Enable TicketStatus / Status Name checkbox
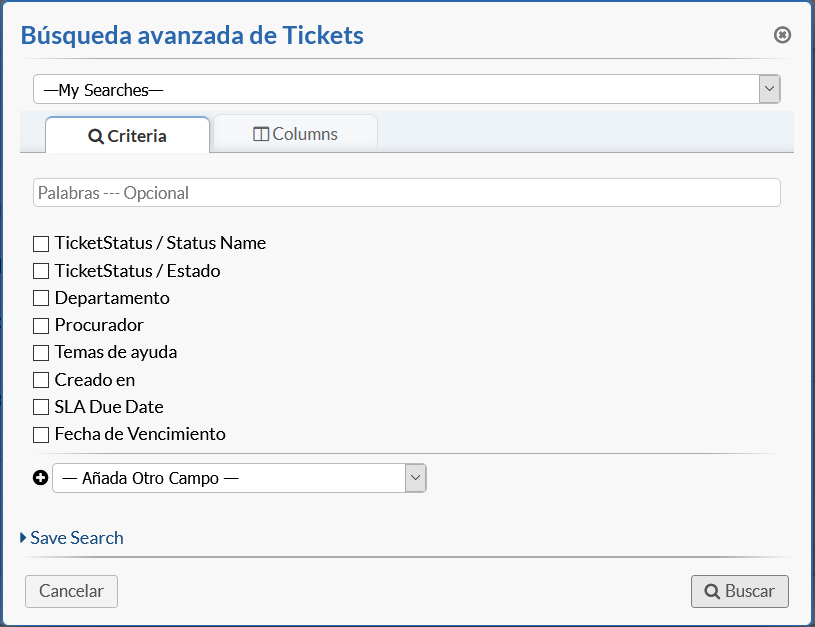The image size is (815, 627). [x=41, y=243]
